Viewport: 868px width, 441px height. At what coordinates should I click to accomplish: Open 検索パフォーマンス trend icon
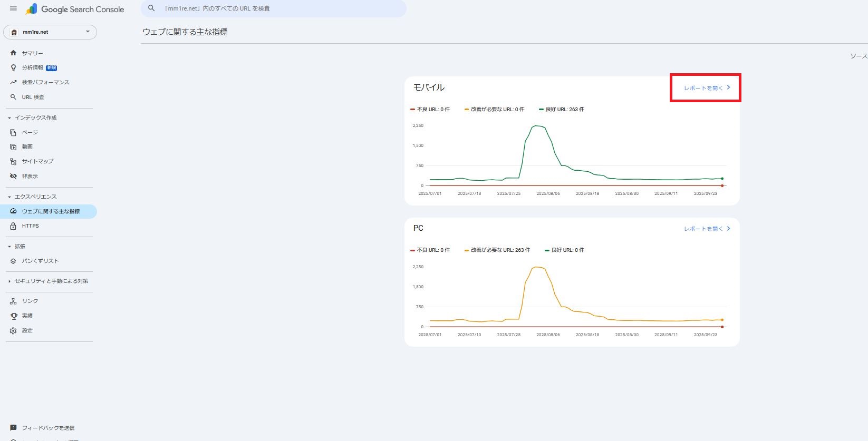coord(13,82)
